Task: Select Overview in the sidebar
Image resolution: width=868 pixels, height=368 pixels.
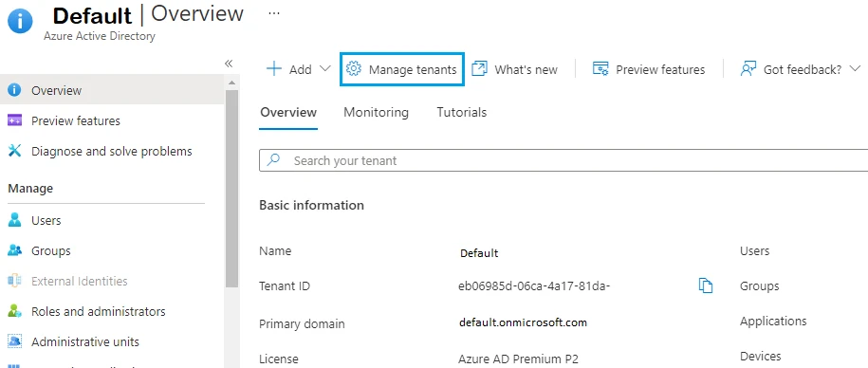Action: pyautogui.click(x=112, y=90)
